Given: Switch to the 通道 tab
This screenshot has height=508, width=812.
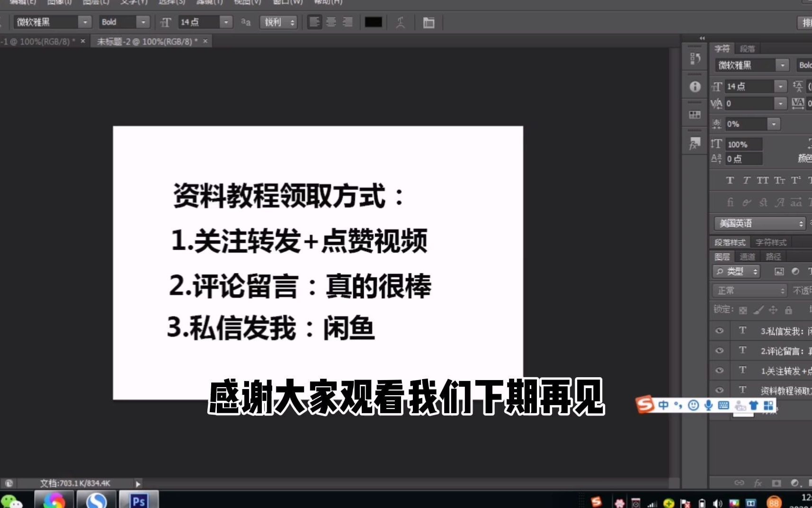Looking at the screenshot, I should (747, 257).
